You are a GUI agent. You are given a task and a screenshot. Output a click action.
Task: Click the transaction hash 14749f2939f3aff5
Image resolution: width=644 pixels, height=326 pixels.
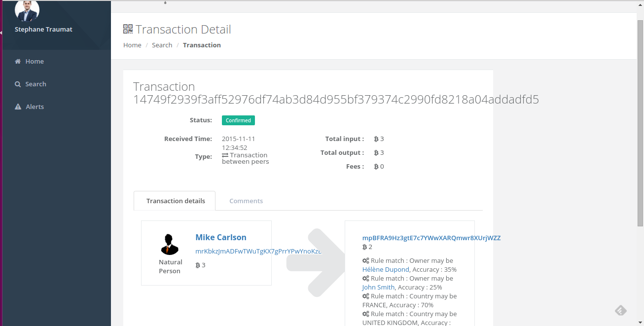point(336,100)
